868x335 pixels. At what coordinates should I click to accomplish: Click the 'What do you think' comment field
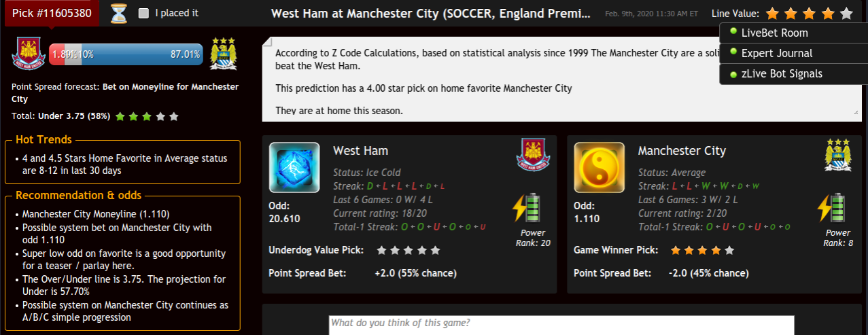(561, 325)
